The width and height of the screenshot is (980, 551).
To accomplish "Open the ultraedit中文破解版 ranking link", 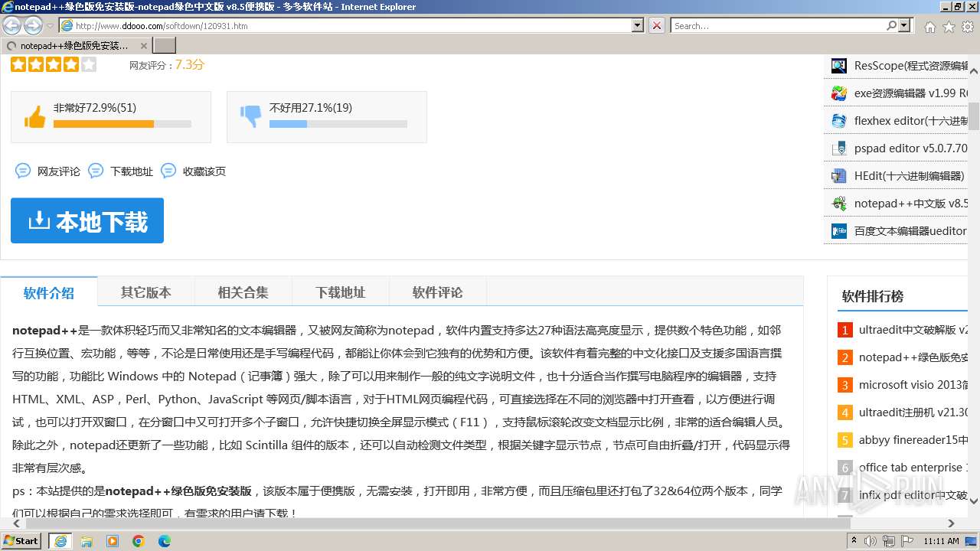I will [x=913, y=330].
